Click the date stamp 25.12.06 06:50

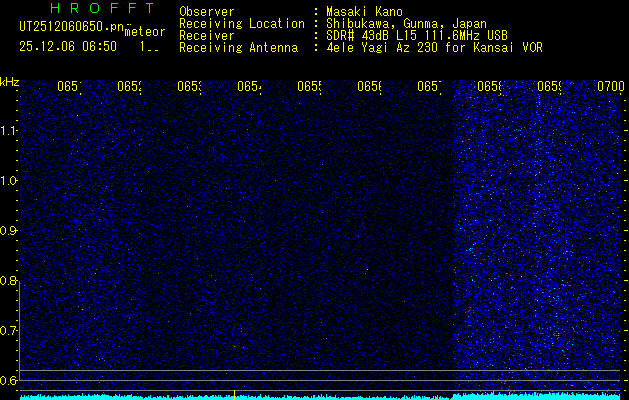pos(68,47)
